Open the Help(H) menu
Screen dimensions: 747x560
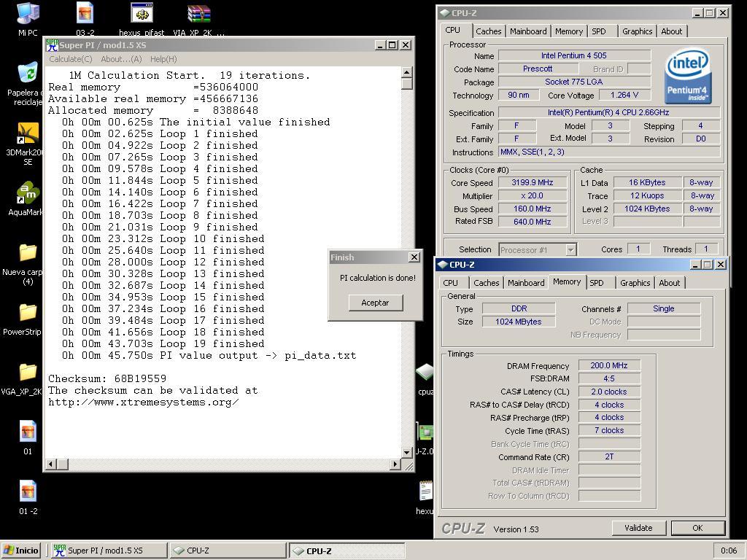163,59
